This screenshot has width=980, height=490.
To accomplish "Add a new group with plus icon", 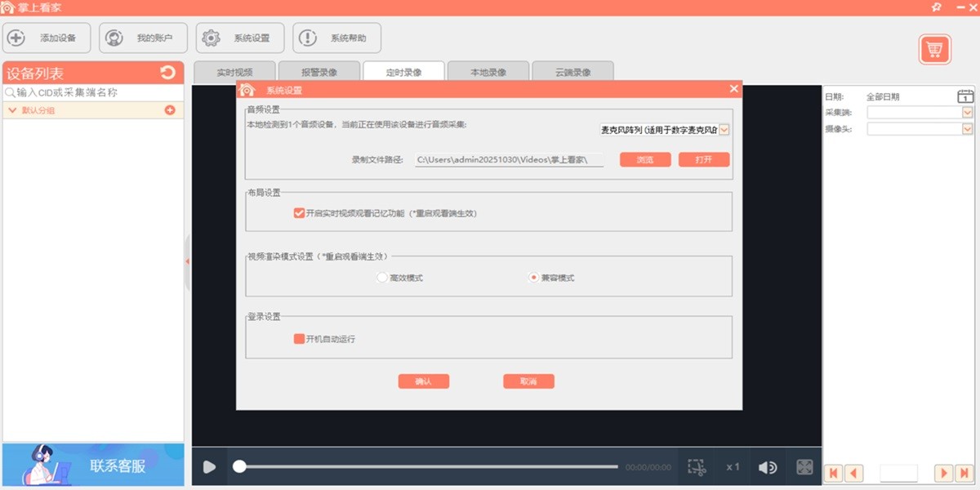I will 170,110.
